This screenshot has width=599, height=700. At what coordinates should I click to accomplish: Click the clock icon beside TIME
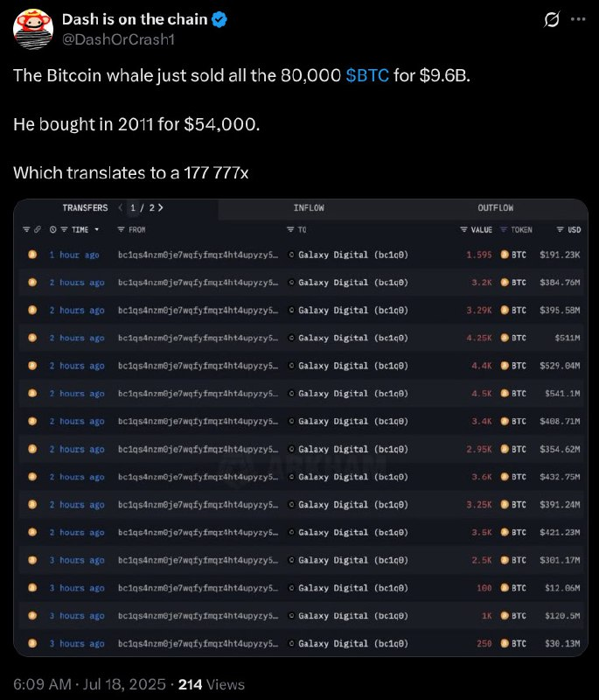tap(53, 229)
